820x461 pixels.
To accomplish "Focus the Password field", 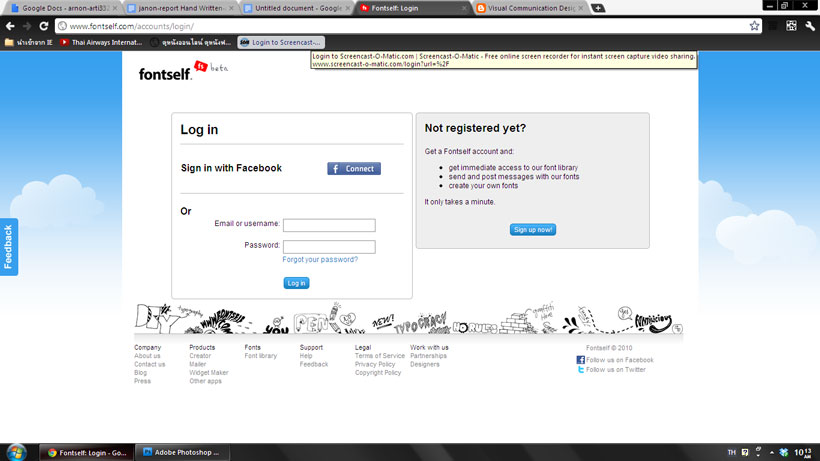I will (x=329, y=246).
